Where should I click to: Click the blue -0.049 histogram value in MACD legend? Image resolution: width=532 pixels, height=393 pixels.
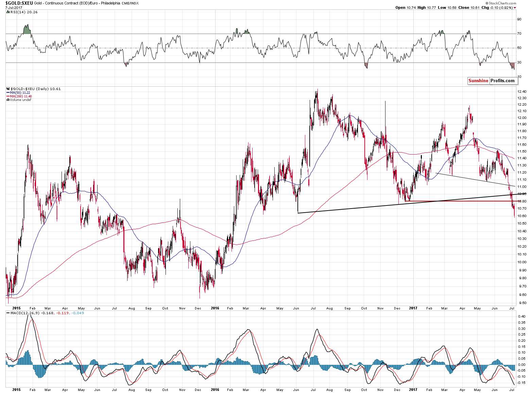pos(77,313)
